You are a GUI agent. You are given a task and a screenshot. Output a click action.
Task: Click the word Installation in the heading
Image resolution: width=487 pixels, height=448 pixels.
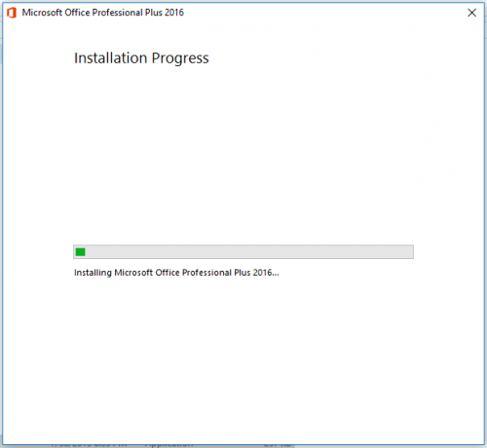pos(110,58)
